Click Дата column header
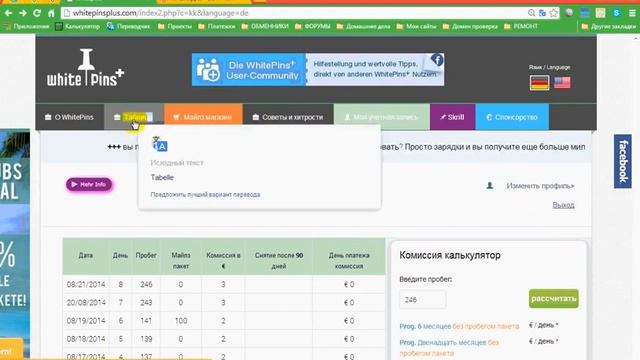This screenshot has width=640, height=360. [86, 256]
